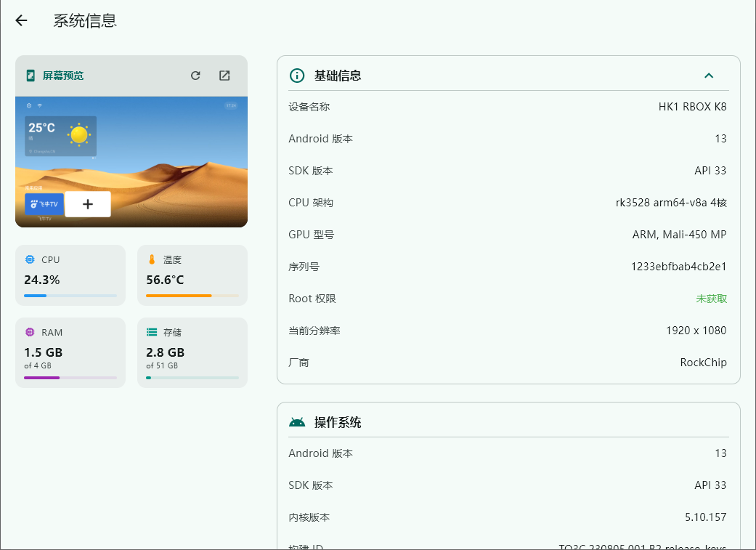Click the 25°C weather widget in preview
The image size is (756, 550).
pos(61,136)
